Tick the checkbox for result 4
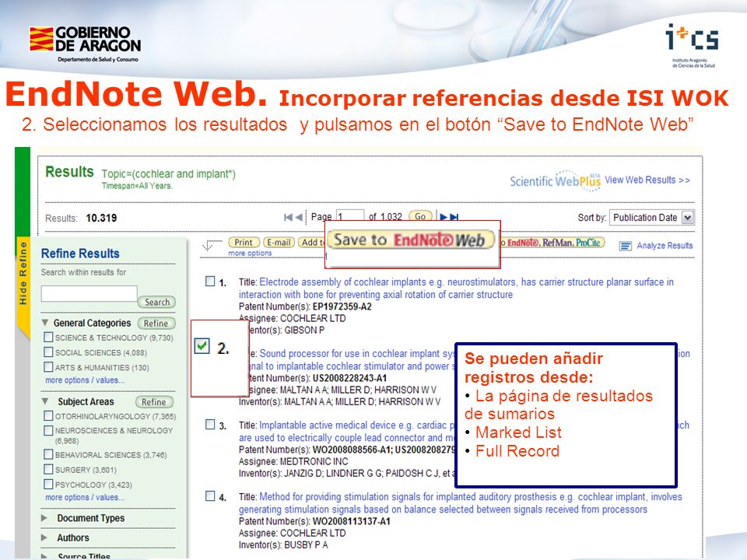The image size is (747, 560). point(210,495)
